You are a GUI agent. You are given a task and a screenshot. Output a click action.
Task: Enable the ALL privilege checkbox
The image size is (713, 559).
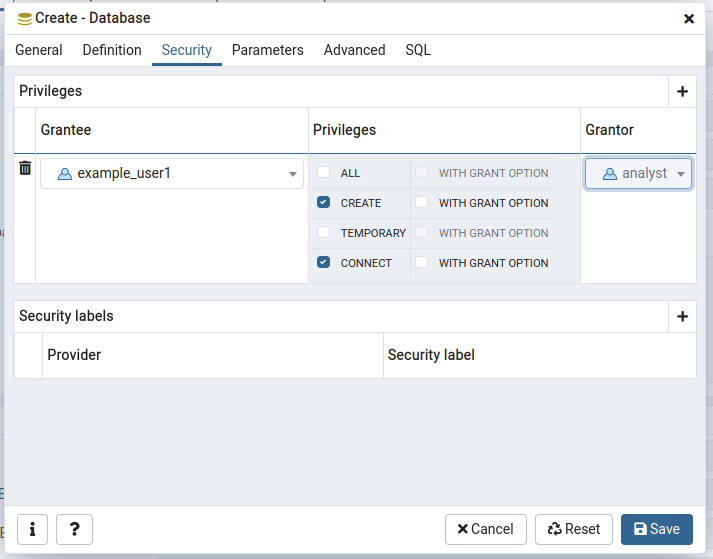coord(324,173)
